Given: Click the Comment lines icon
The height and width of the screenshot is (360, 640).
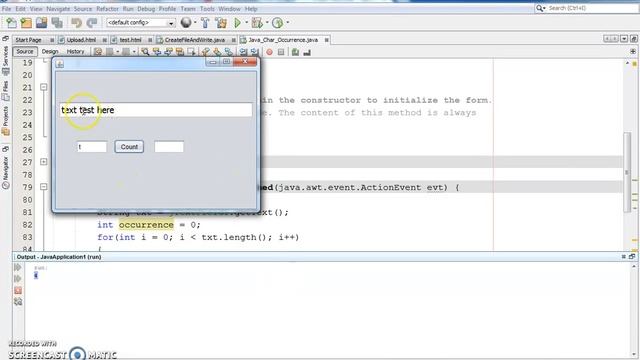Looking at the screenshot, I should (296, 52).
